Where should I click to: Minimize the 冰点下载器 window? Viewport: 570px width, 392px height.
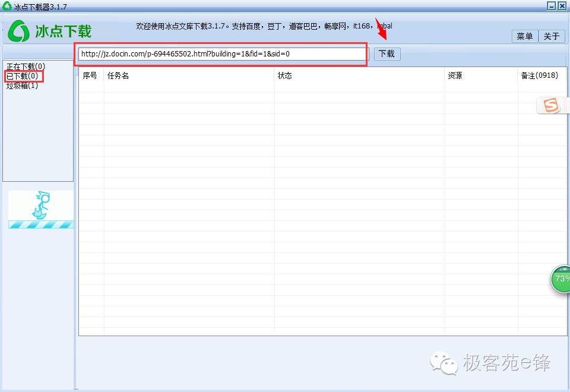552,6
